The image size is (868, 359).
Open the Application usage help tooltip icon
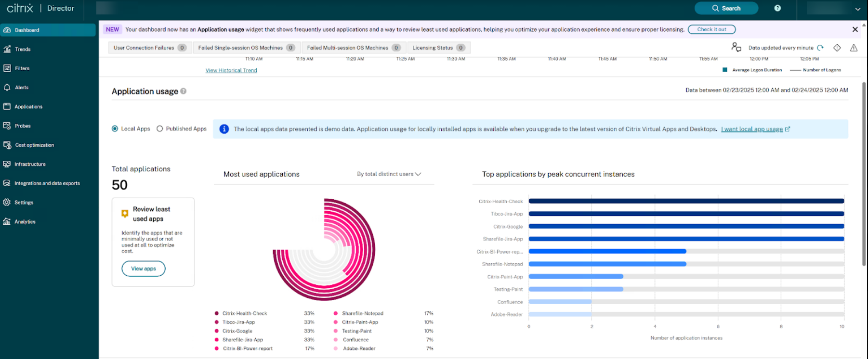[x=184, y=91]
